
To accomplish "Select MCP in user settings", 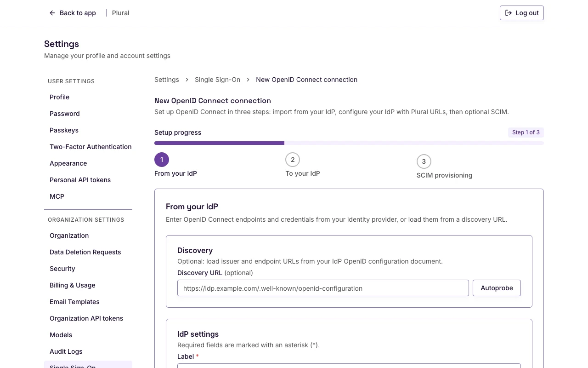I will click(x=88, y=196).
